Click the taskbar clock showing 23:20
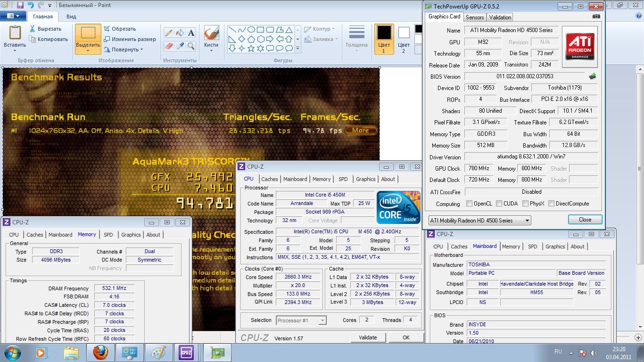This screenshot has width=644, height=362. point(619,353)
